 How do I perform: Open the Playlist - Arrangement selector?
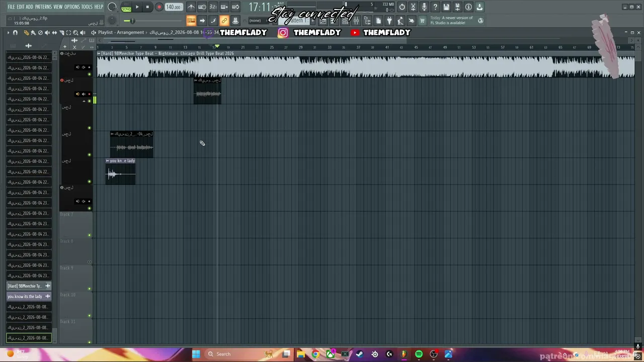point(121,33)
